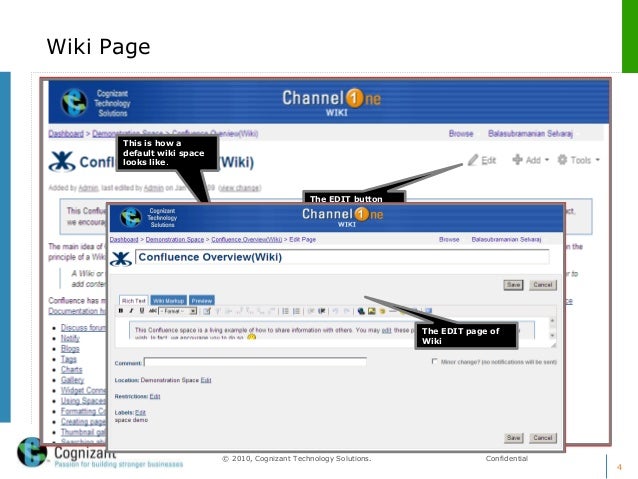Image resolution: width=638 pixels, height=479 pixels.
Task: Open the Gallery list link
Action: click(72, 380)
